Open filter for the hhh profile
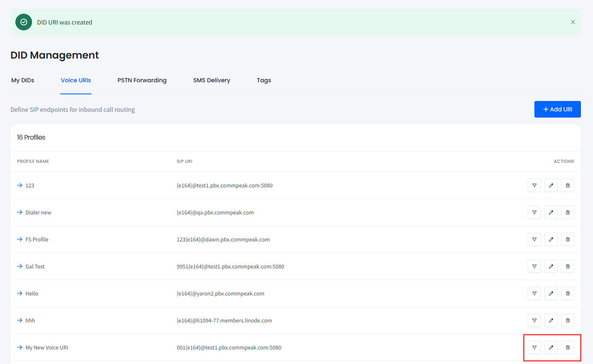Screen dimensions: 593x364 [534, 320]
